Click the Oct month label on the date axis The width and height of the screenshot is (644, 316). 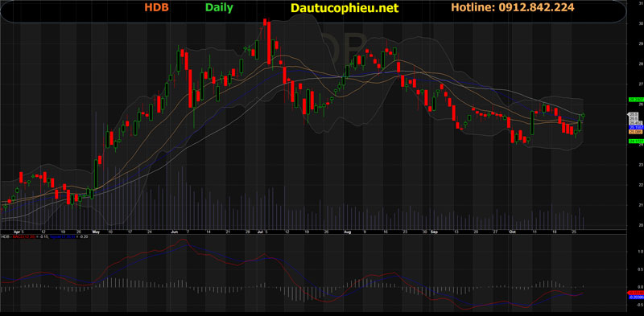(x=512, y=232)
